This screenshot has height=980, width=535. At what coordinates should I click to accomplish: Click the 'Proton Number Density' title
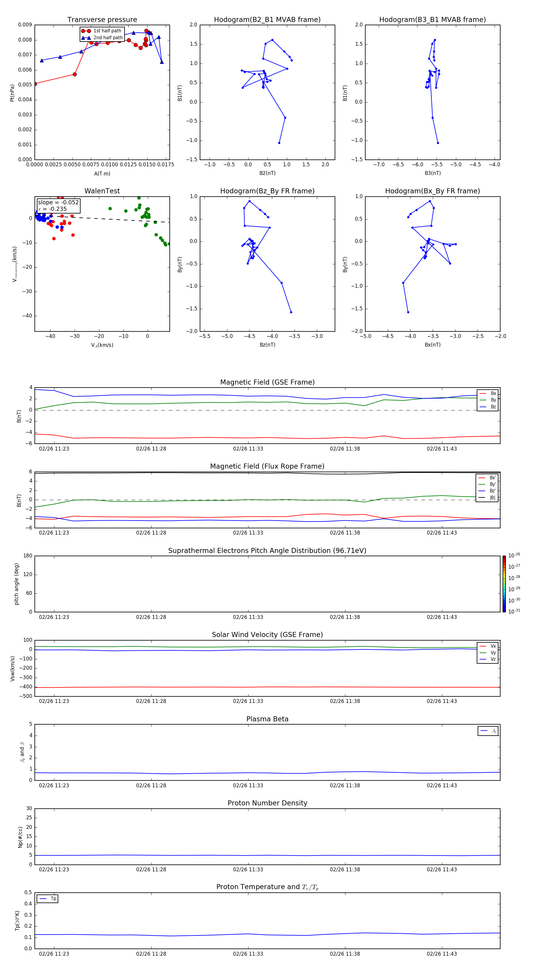[x=267, y=803]
